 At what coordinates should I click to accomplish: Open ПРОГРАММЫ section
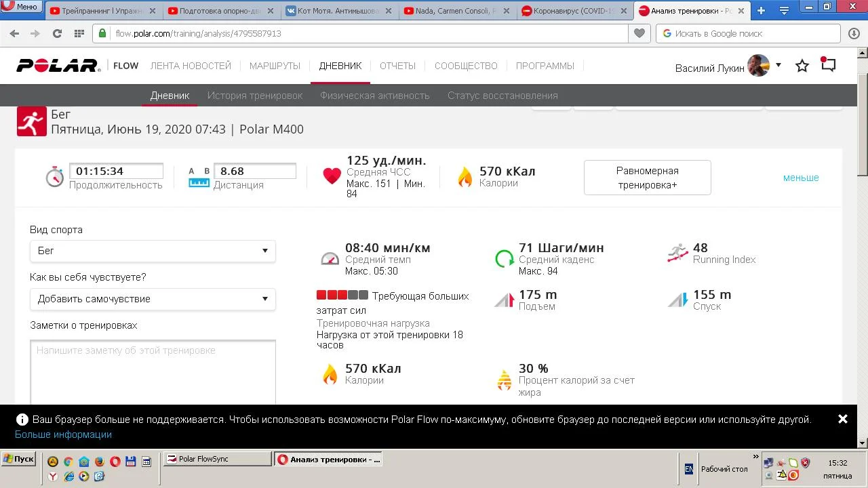point(545,66)
